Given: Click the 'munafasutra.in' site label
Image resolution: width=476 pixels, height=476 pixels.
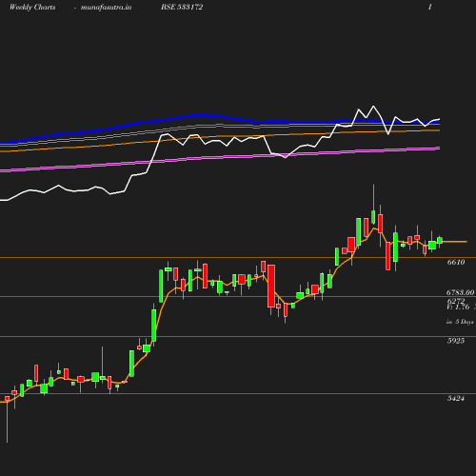Looking at the screenshot, I should [x=106, y=7].
